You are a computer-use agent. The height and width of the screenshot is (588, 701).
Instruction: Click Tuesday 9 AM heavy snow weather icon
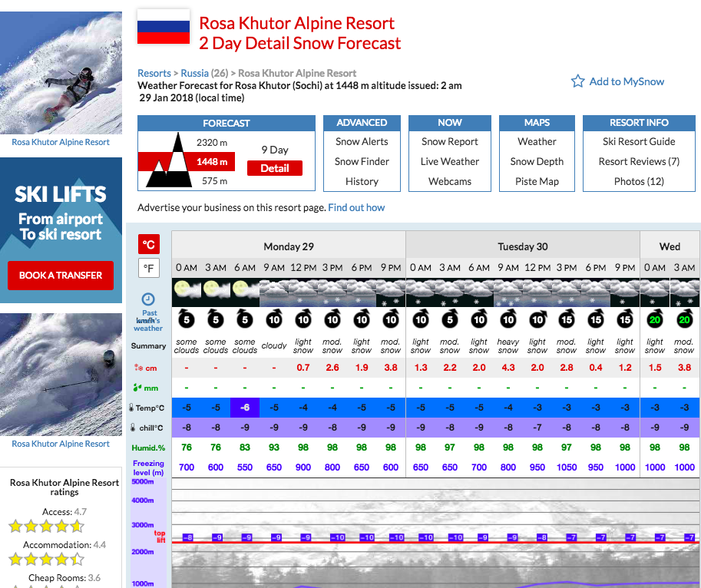508,292
